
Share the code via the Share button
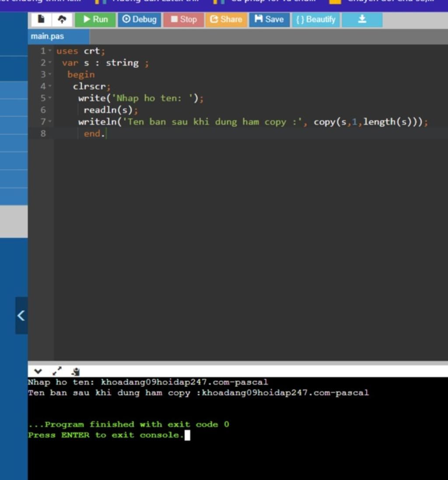click(226, 20)
